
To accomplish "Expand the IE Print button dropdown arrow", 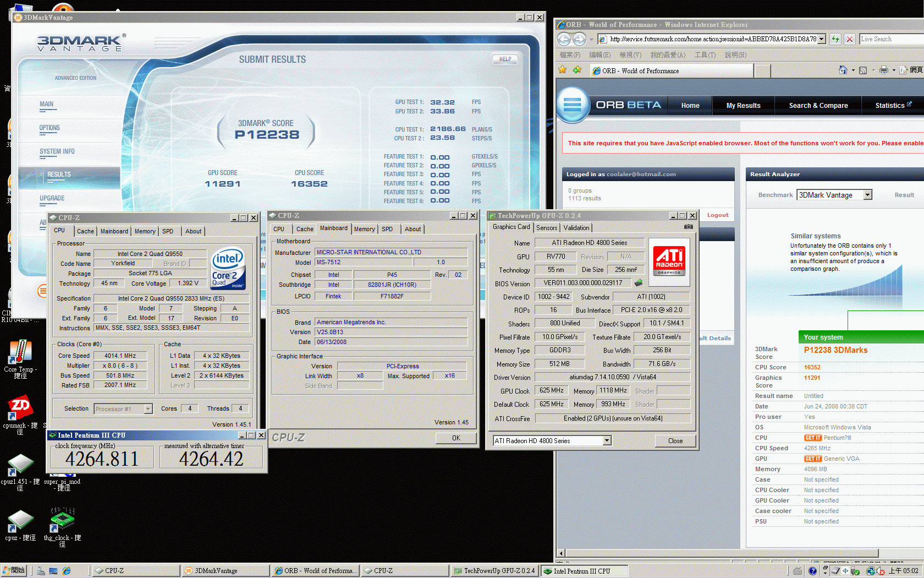I will pos(893,70).
